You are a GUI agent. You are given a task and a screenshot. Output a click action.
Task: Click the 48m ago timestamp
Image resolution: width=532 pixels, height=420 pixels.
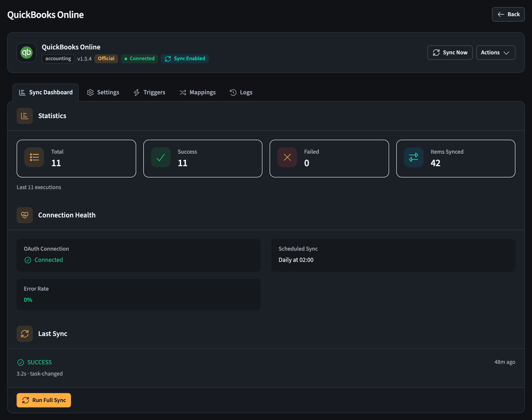tap(505, 362)
